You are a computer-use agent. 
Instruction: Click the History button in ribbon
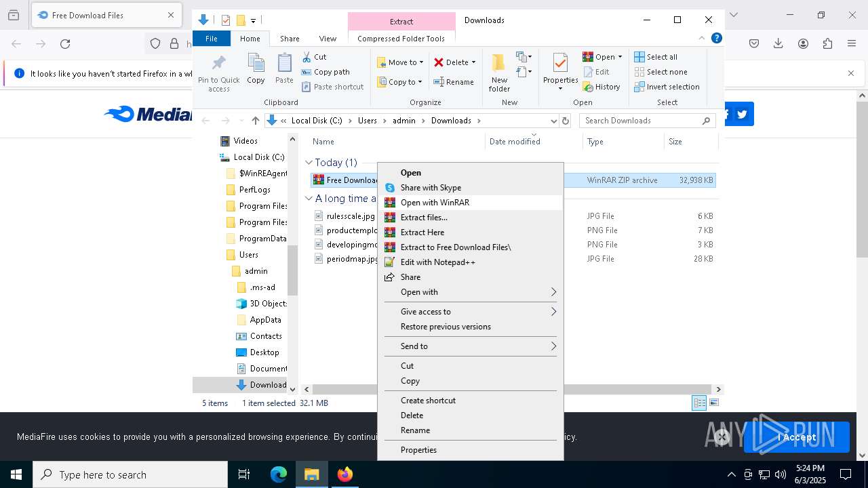[601, 87]
